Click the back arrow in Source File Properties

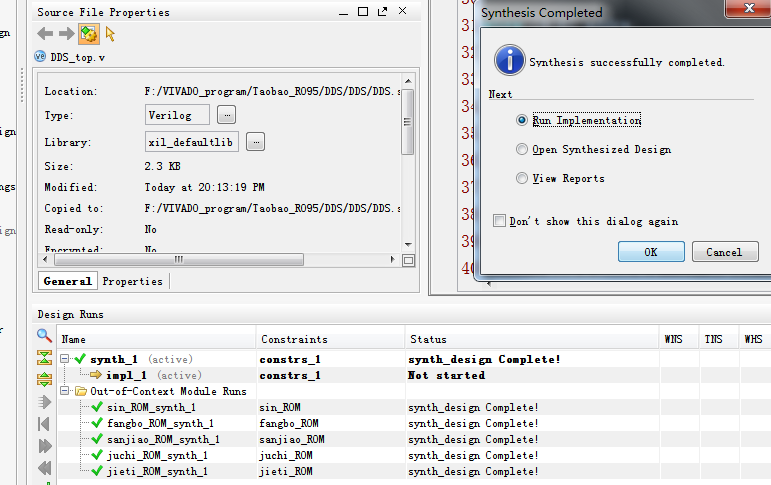(x=45, y=34)
